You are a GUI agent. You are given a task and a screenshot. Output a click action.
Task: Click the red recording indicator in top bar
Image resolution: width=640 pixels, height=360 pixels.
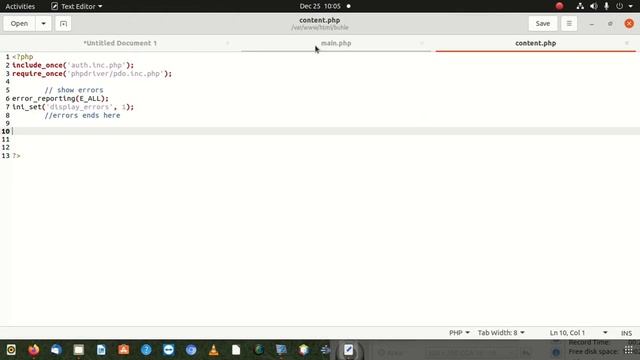[559, 6]
